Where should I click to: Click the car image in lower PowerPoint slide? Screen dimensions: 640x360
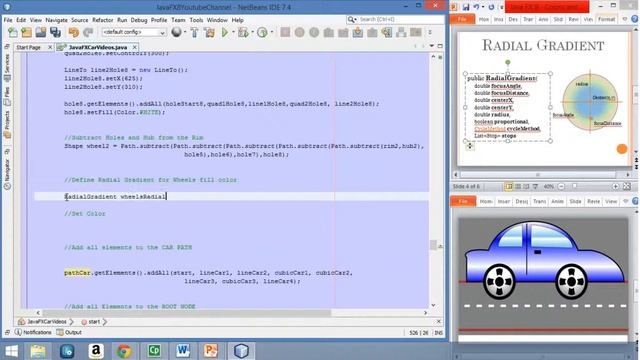pyautogui.click(x=544, y=260)
